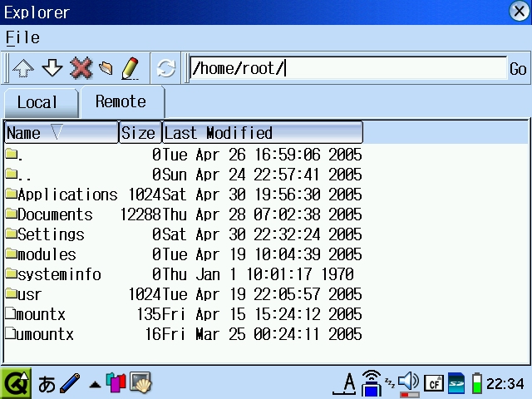Screen dimensions: 532x399
Task: Click the wireless network tray icon
Action: (x=372, y=382)
